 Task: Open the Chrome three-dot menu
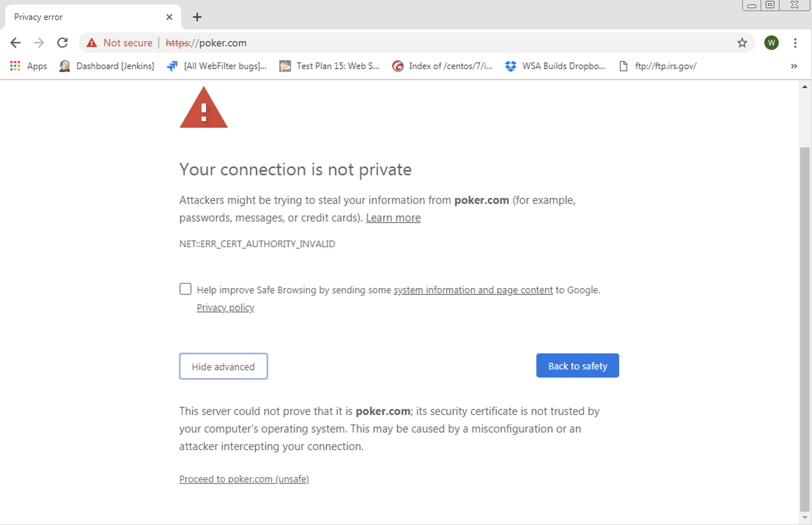(795, 43)
